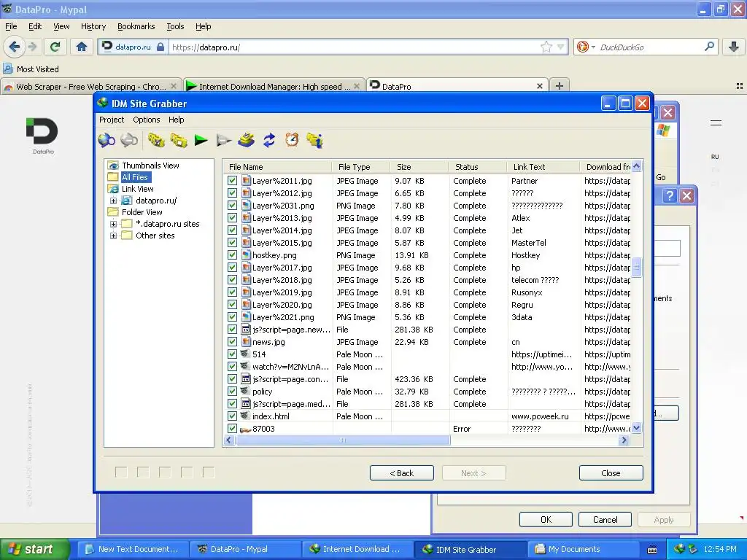Click the horizontal scrollbar thumb in the file list
The image size is (747, 560).
point(343,440)
